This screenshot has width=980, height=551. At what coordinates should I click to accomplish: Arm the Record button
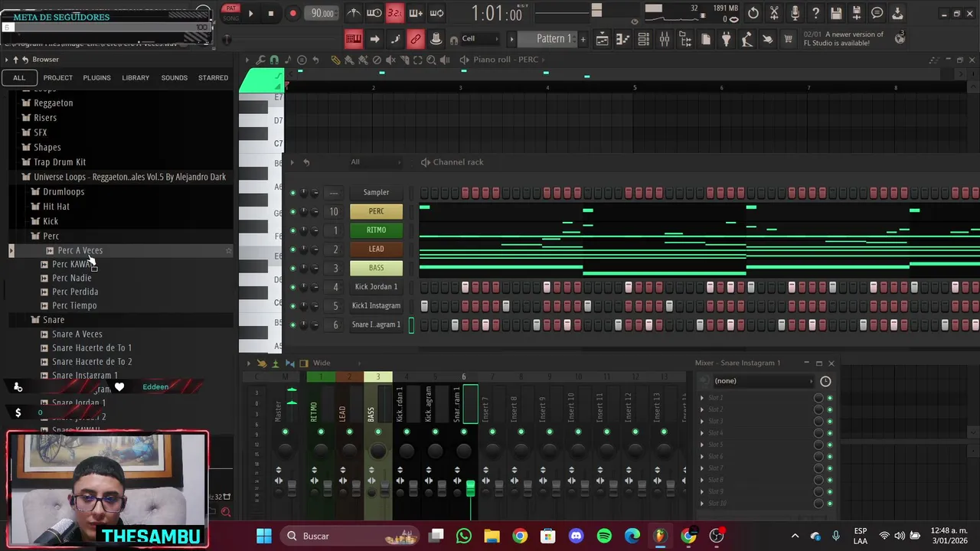pos(292,13)
